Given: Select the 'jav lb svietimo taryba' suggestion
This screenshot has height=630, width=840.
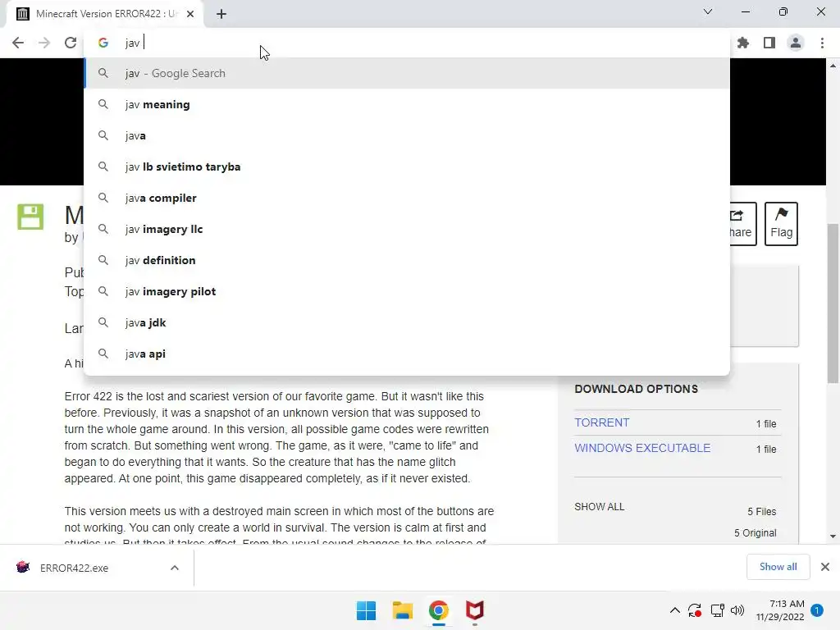Looking at the screenshot, I should [x=407, y=167].
